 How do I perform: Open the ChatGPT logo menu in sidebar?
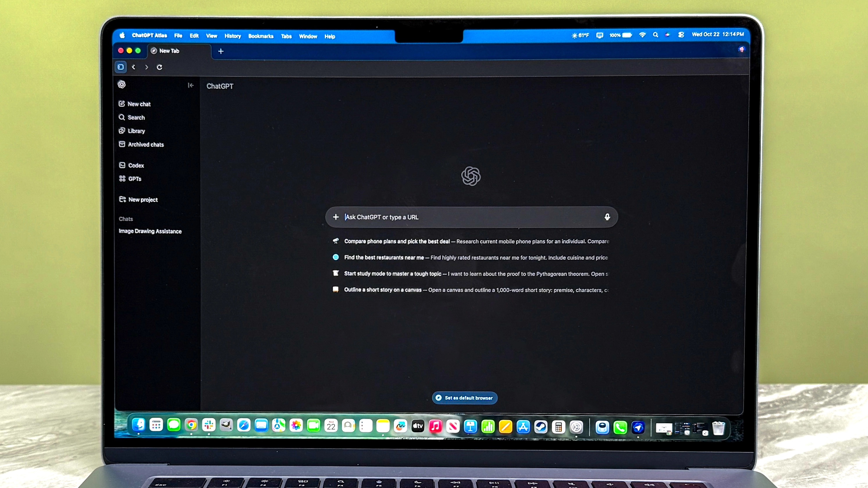(x=122, y=84)
